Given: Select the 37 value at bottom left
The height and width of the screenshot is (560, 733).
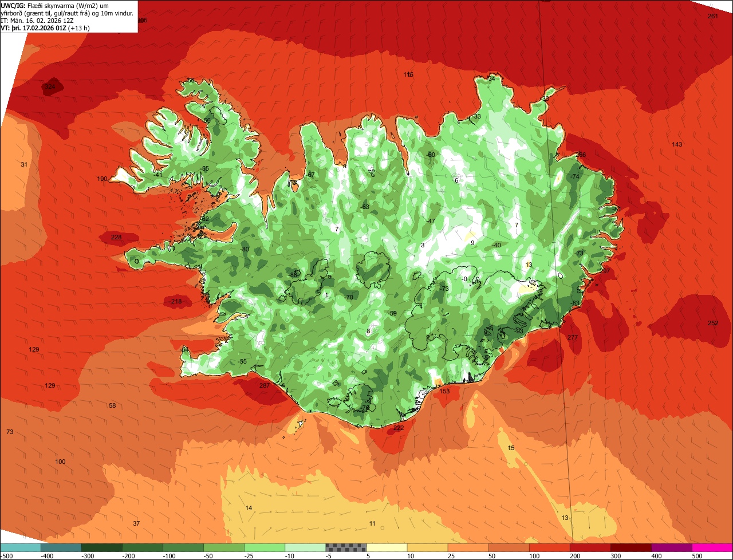Looking at the screenshot, I should point(136,523).
